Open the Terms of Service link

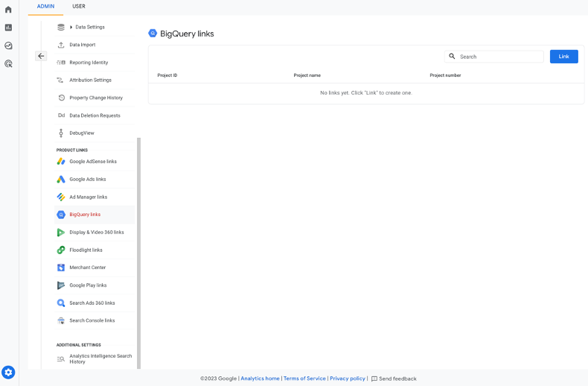304,379
